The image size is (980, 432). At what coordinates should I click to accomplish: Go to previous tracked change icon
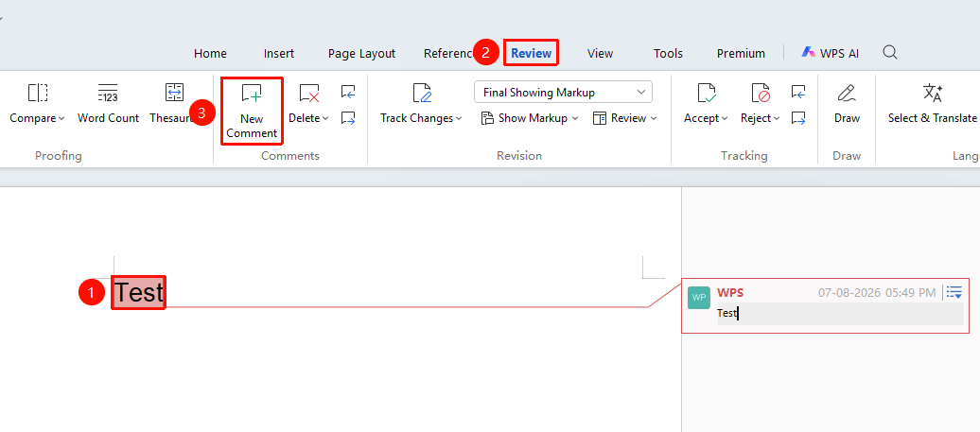[798, 93]
